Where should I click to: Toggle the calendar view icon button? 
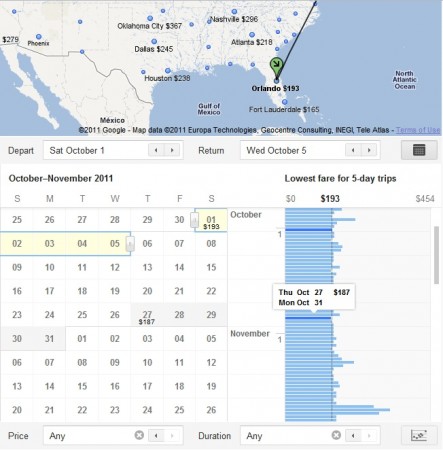pos(419,150)
